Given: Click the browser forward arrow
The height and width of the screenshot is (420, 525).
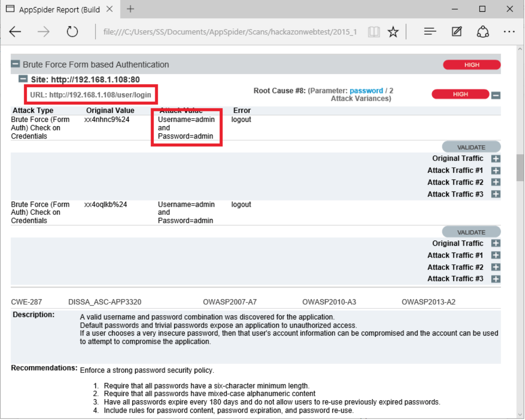Looking at the screenshot, I should 43,32.
